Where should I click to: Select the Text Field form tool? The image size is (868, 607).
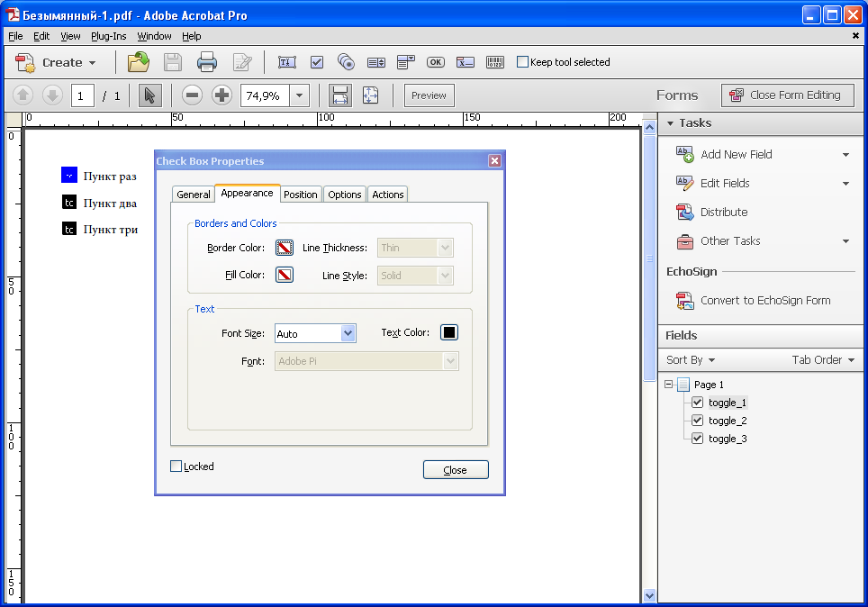(286, 62)
